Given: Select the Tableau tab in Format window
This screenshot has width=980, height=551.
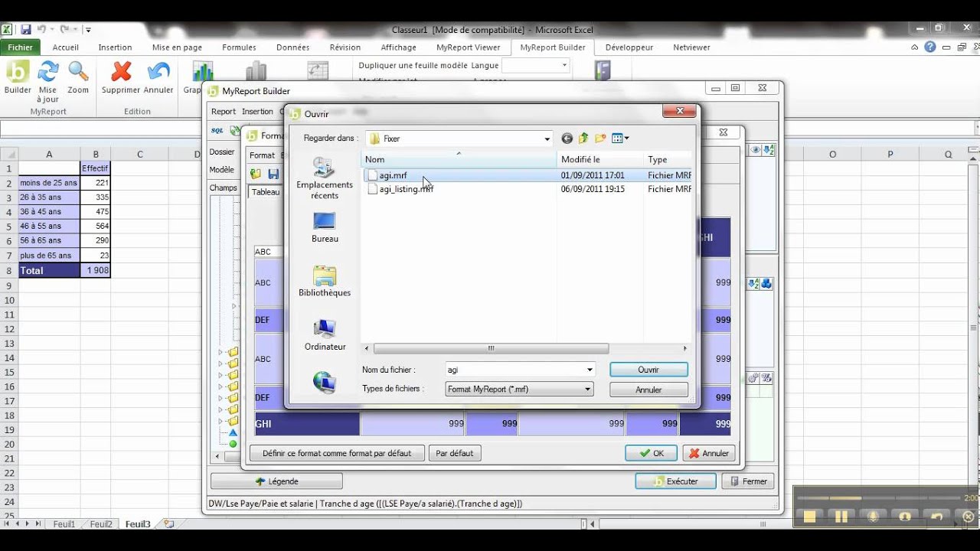Looking at the screenshot, I should [266, 192].
